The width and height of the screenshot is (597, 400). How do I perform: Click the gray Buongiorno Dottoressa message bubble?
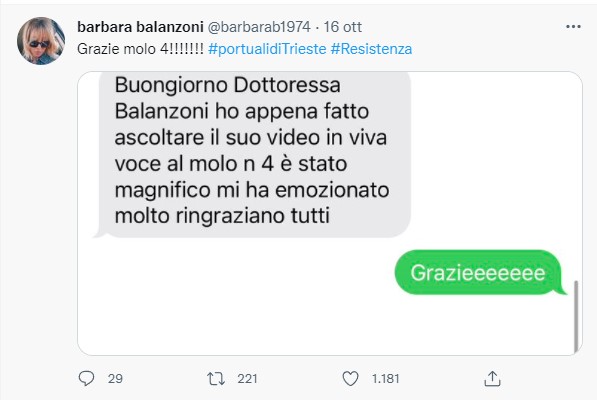click(x=253, y=152)
